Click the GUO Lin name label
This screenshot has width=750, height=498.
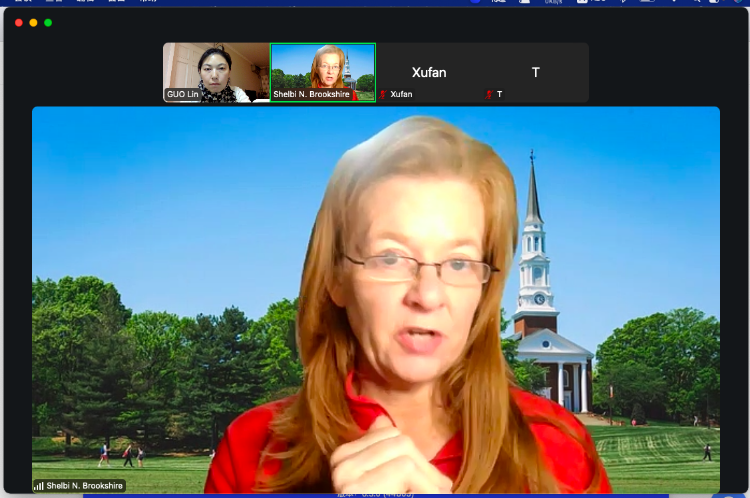click(183, 95)
